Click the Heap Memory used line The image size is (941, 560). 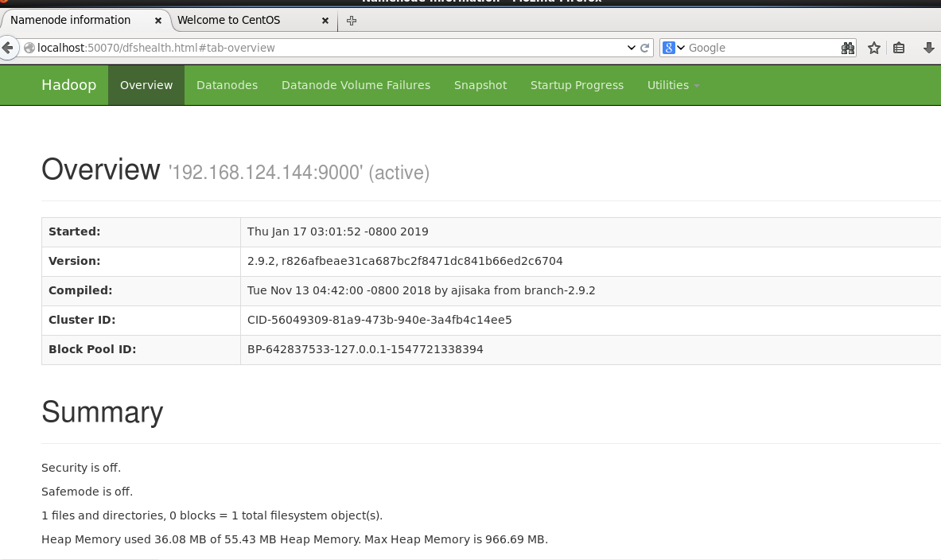(x=294, y=539)
